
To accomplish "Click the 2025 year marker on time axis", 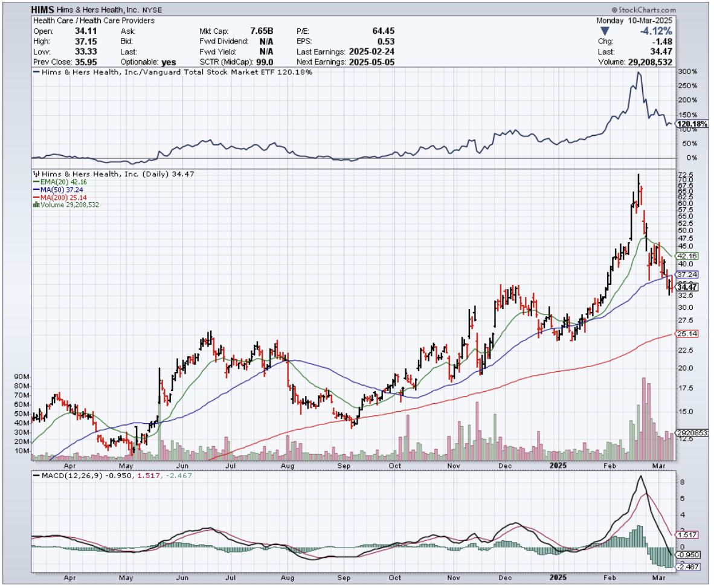I will point(558,467).
